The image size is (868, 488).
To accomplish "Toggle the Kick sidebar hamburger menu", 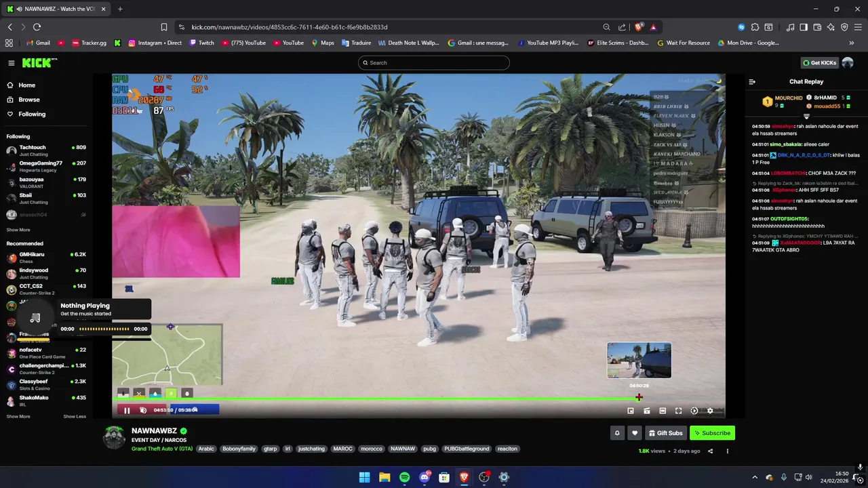I will pyautogui.click(x=12, y=63).
